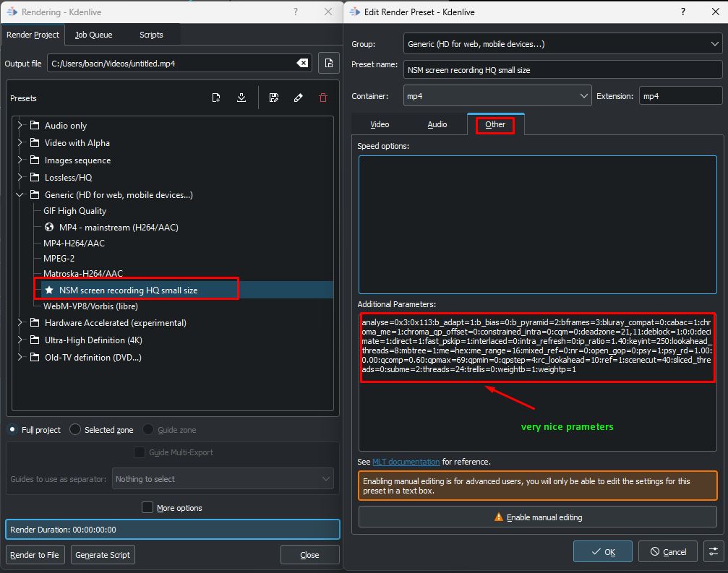728x573 pixels.
Task: Open the Container mp4 dropdown
Action: [497, 96]
